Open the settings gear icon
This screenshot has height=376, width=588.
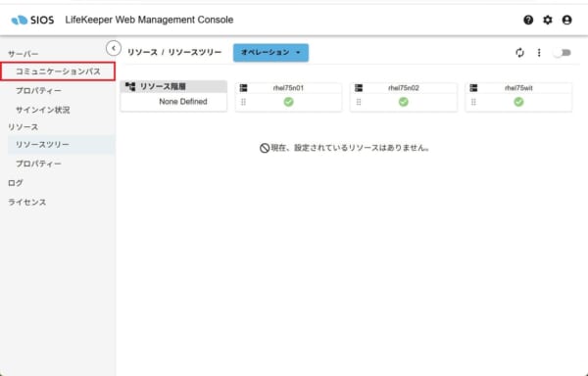coord(548,20)
